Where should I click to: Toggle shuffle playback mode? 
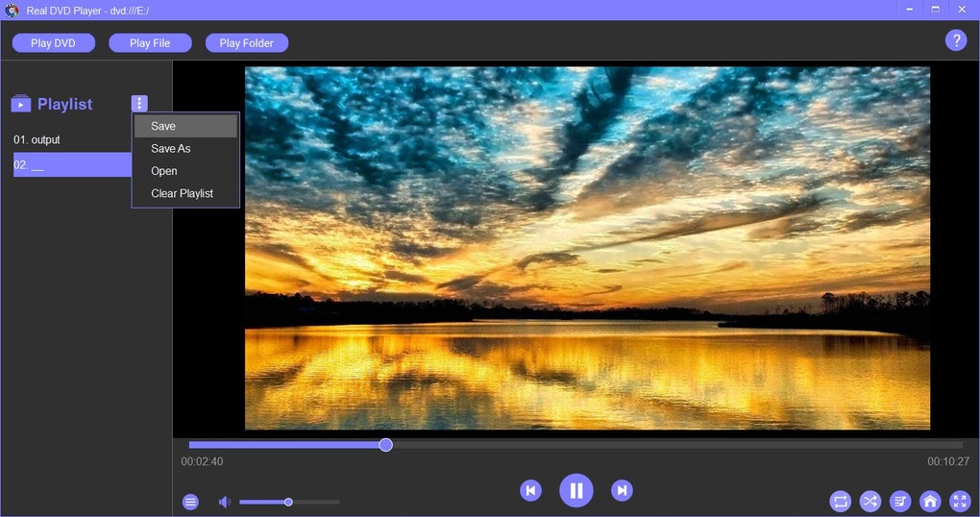[x=870, y=501]
